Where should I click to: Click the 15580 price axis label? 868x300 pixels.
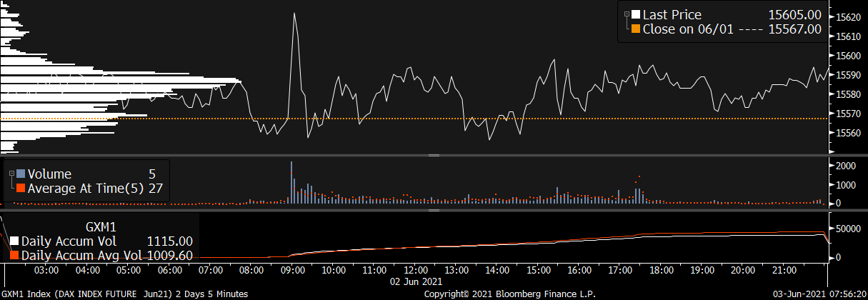[x=848, y=94]
